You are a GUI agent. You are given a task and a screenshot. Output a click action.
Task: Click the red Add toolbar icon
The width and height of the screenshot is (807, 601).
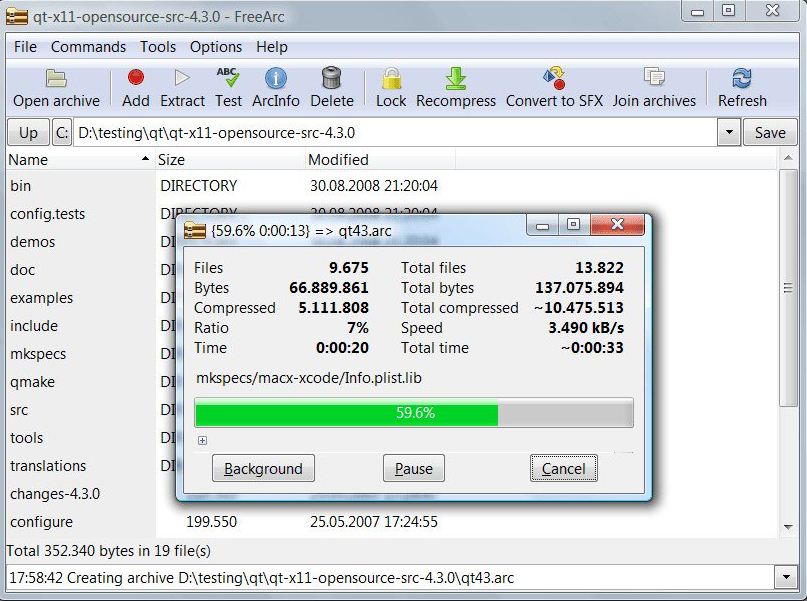tap(136, 78)
